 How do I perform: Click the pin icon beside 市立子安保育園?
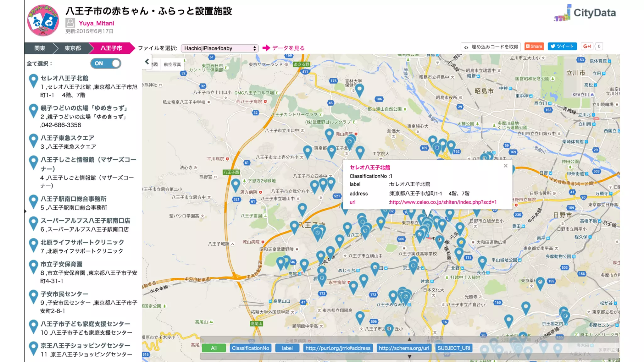[x=33, y=267]
